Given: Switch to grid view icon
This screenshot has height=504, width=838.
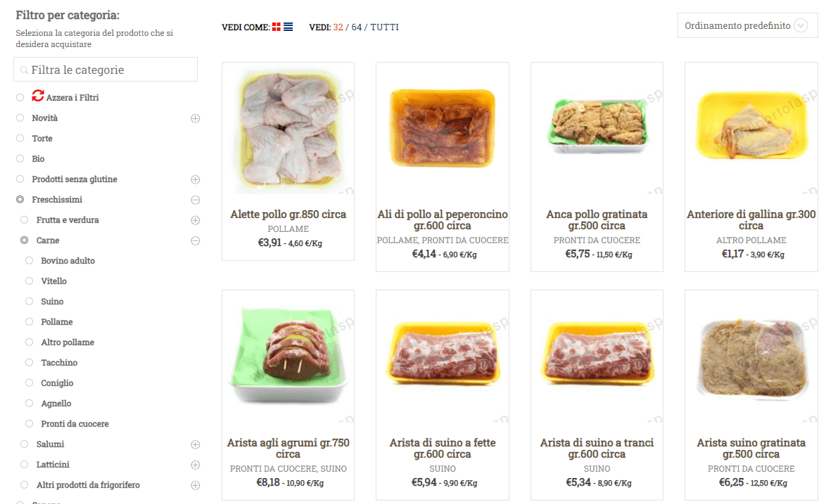Looking at the screenshot, I should tap(277, 27).
